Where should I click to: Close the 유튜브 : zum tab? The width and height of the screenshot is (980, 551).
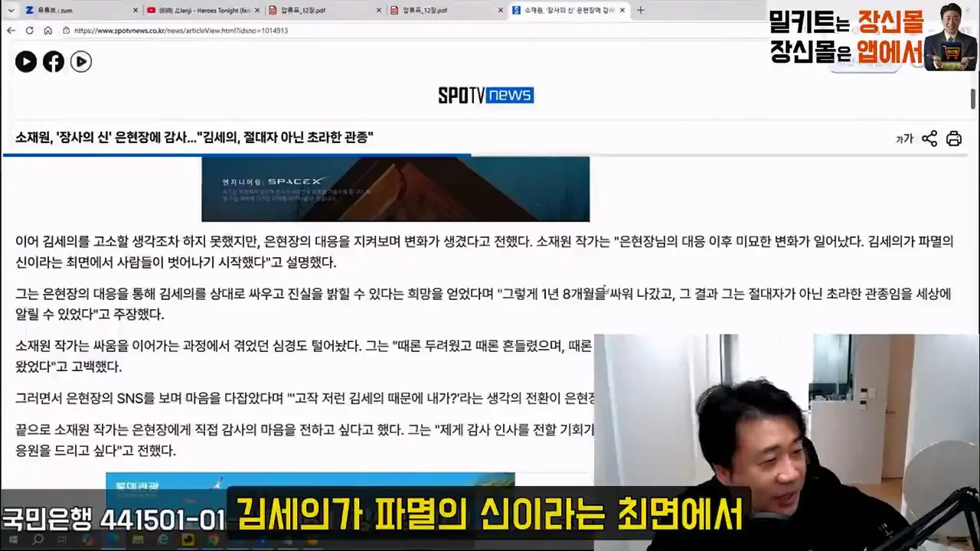(136, 10)
